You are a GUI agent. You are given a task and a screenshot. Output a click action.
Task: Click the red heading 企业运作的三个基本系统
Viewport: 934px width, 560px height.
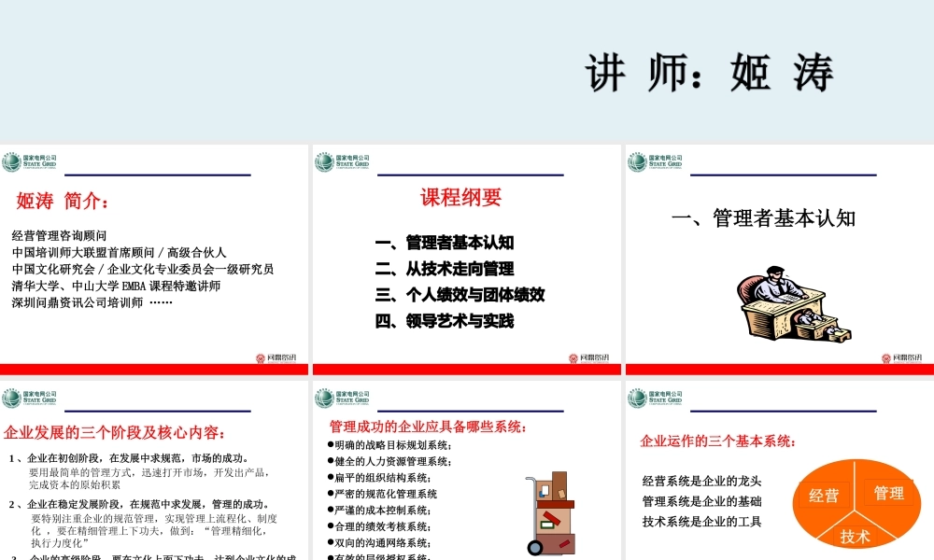coord(717,441)
